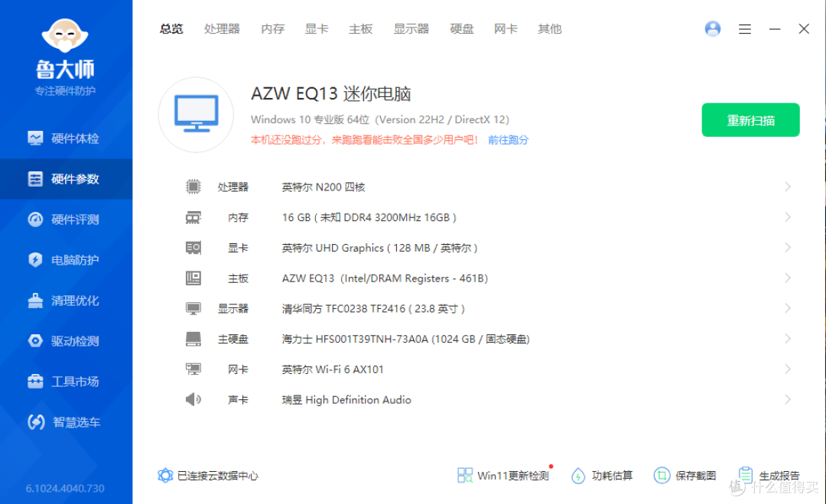Screen dimensions: 826x504
Task: Click AZW EQ13 Intel/DRAM Registers text
Action: (385, 278)
